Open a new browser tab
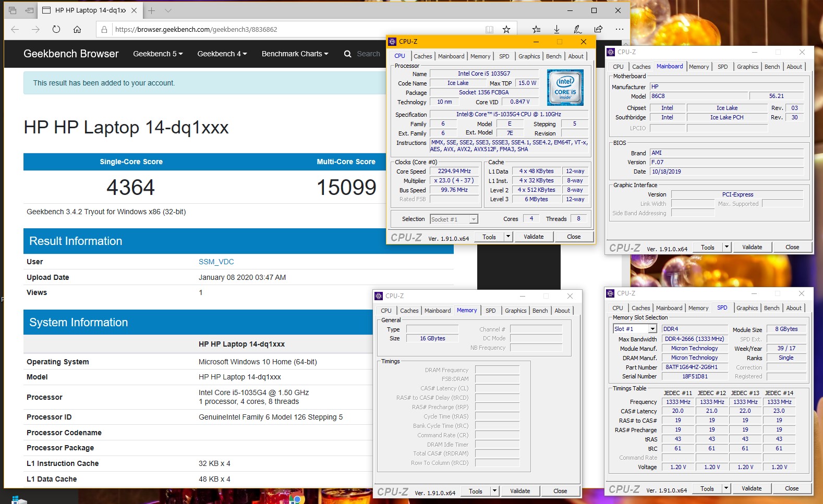The image size is (823, 504). click(x=151, y=10)
